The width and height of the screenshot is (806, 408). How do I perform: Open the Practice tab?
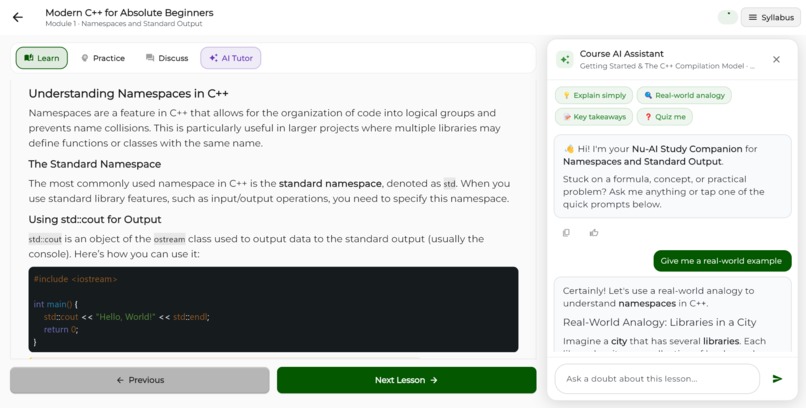click(x=103, y=58)
